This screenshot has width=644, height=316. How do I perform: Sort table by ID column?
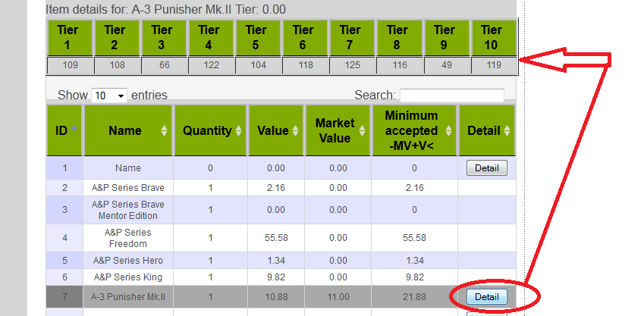65,130
